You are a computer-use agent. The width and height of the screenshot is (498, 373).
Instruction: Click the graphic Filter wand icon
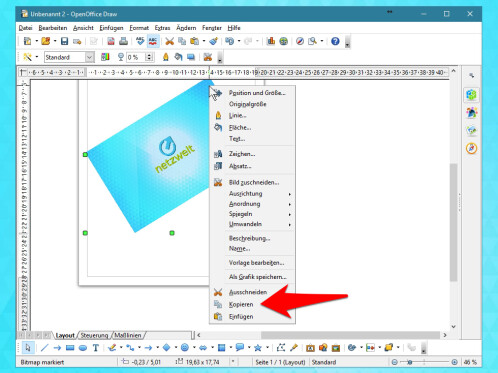[x=27, y=57]
